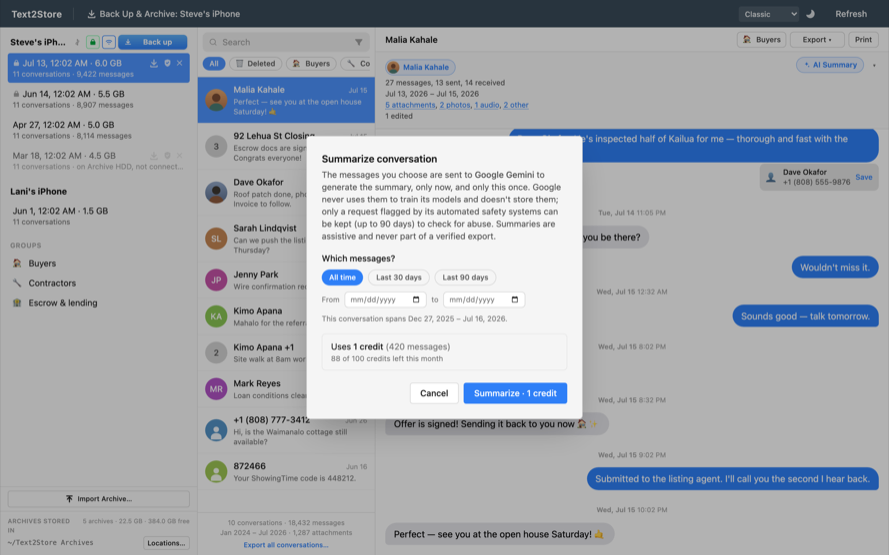Click the Kimo Apana KA avatar
The image size is (889, 555).
(x=216, y=316)
